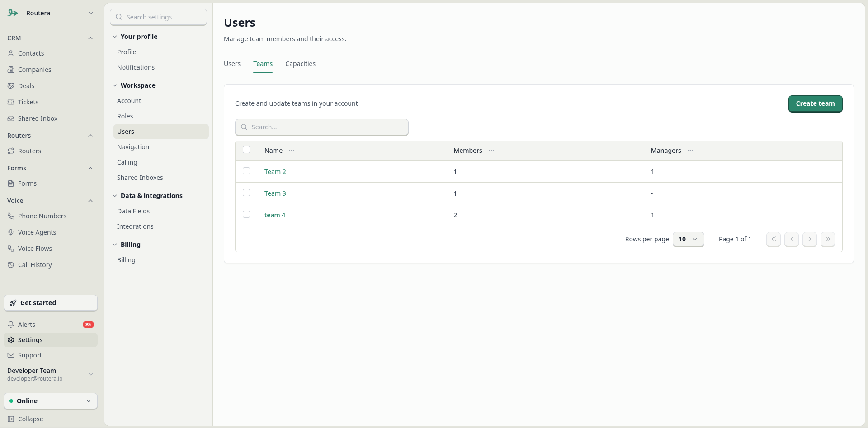This screenshot has width=868, height=428.
Task: Collapse the Data & integrations group
Action: point(115,196)
